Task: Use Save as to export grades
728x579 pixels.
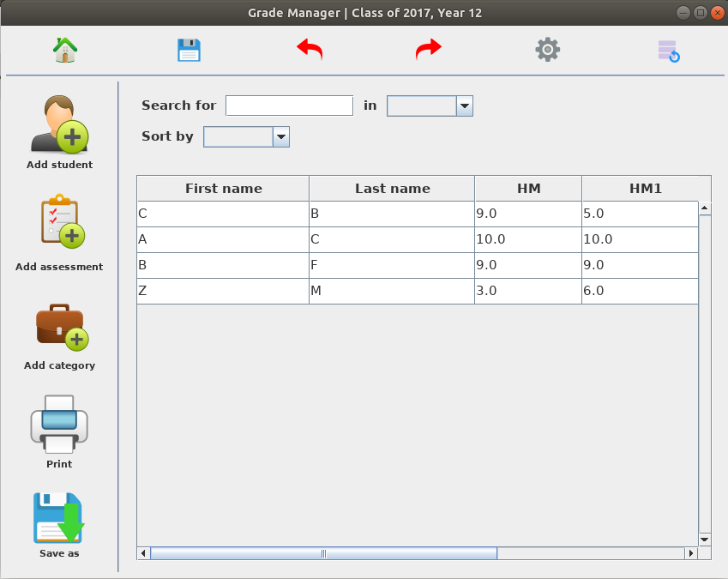Action: (59, 518)
